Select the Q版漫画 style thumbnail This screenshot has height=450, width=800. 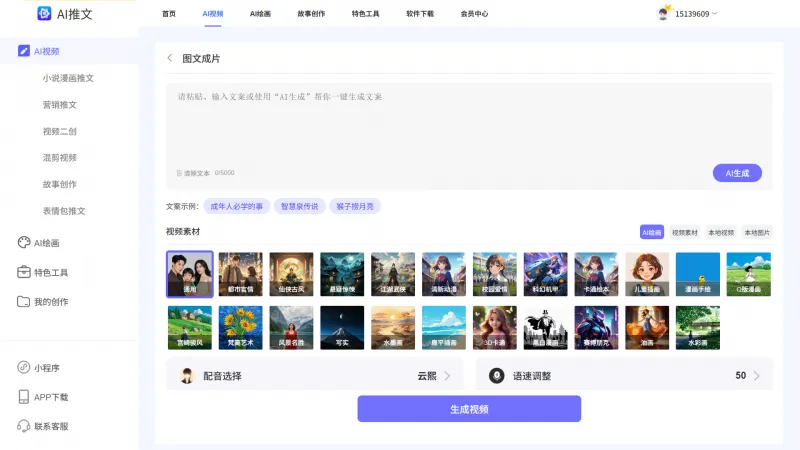point(749,274)
